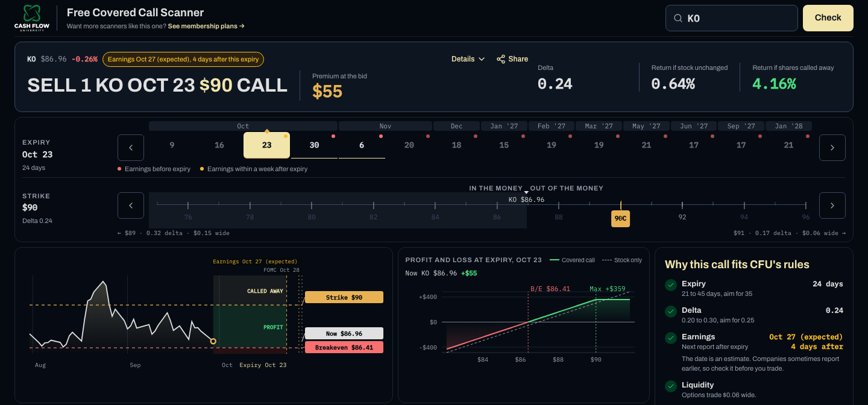Viewport: 868px width, 405px height.
Task: Click green checkmark beside Liquidity rule
Action: [x=670, y=386]
